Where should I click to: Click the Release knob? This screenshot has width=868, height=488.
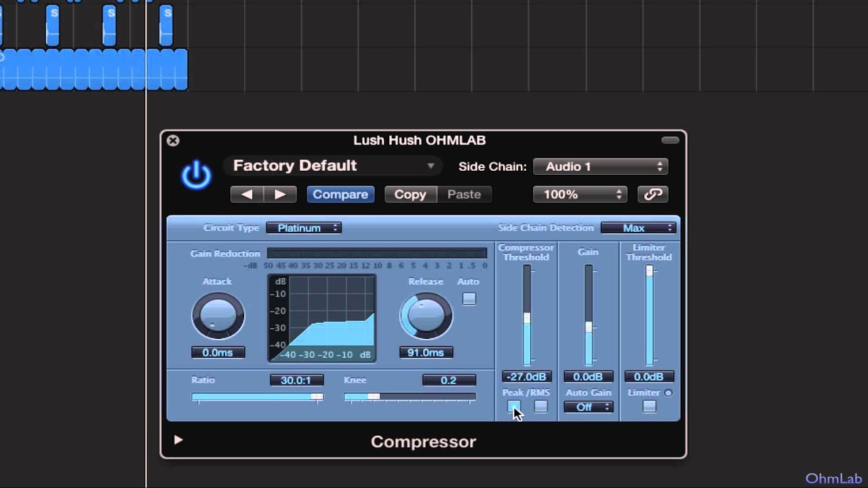[426, 316]
